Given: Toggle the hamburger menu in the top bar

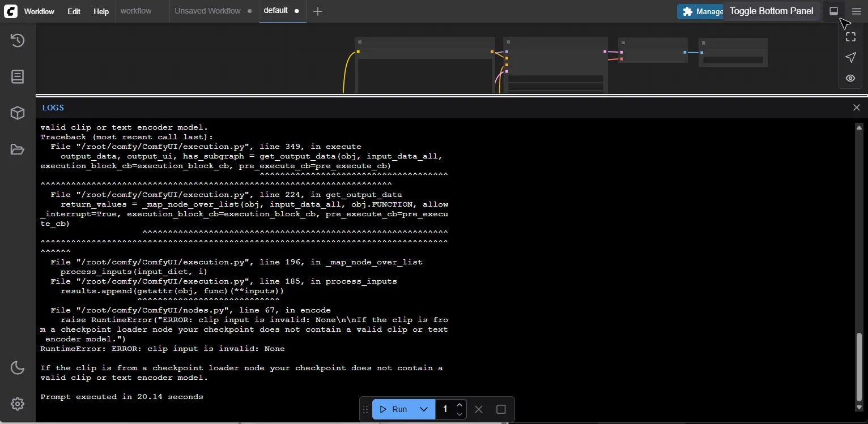Looking at the screenshot, I should [x=856, y=11].
